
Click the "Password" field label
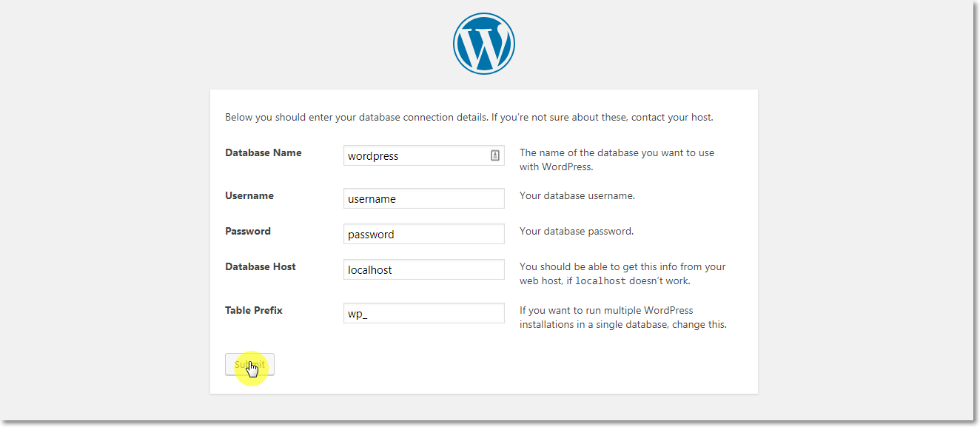(x=248, y=232)
